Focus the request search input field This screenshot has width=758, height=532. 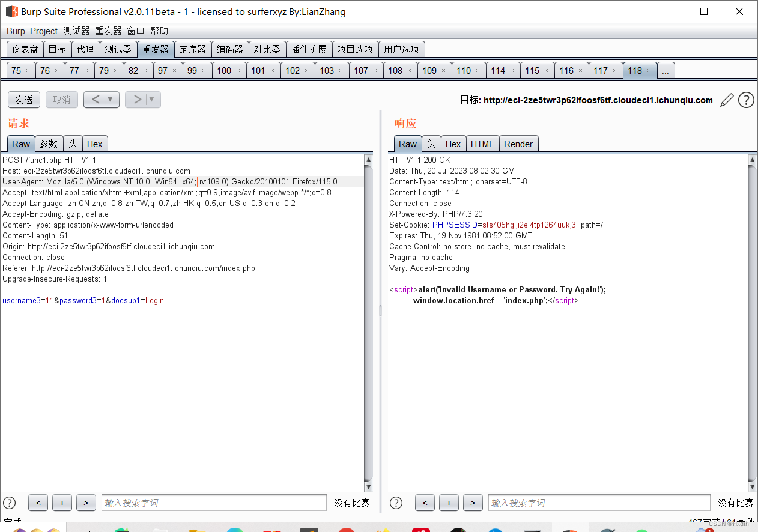[214, 503]
